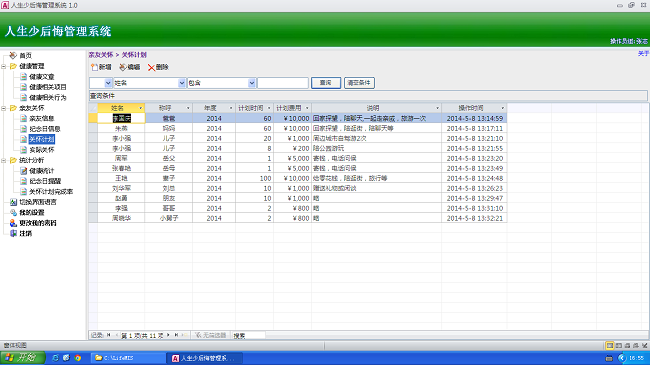Click 更改我的密码 change password icon
The image size is (650, 365).
pyautogui.click(x=13, y=223)
